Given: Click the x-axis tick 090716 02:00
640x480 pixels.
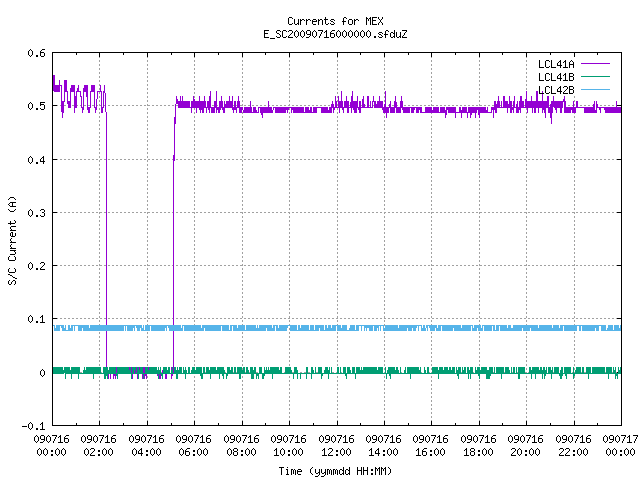Looking at the screenshot, I should pos(98,446).
